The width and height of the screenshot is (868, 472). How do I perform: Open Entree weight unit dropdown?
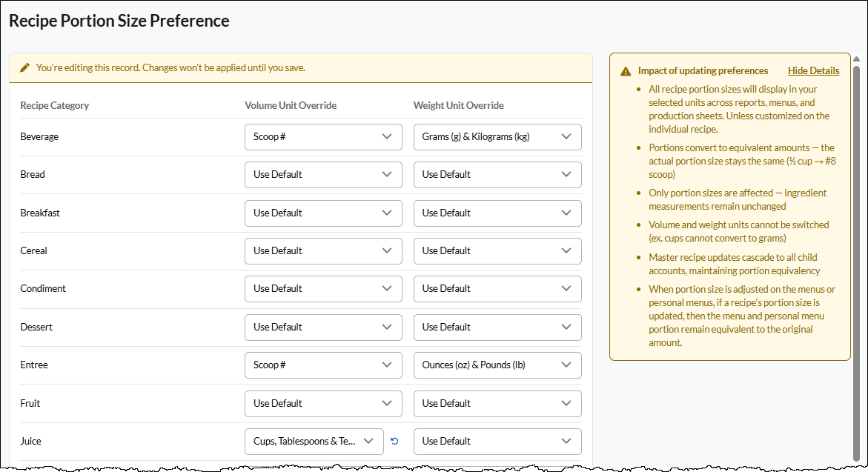[497, 365]
